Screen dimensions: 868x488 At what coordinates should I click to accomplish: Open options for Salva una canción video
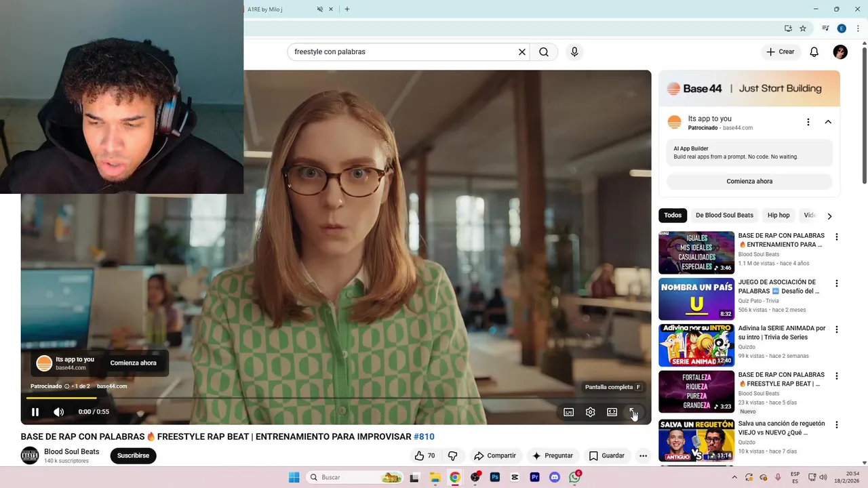pyautogui.click(x=836, y=425)
